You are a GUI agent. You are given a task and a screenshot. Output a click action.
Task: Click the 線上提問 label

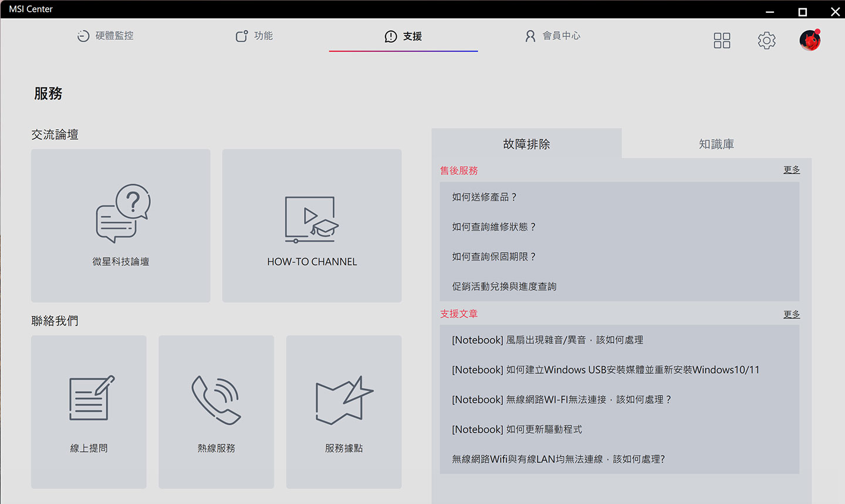(x=89, y=448)
